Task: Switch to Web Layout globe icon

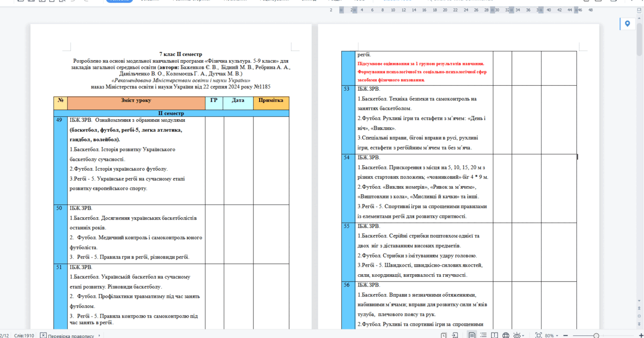Action: coord(505,335)
